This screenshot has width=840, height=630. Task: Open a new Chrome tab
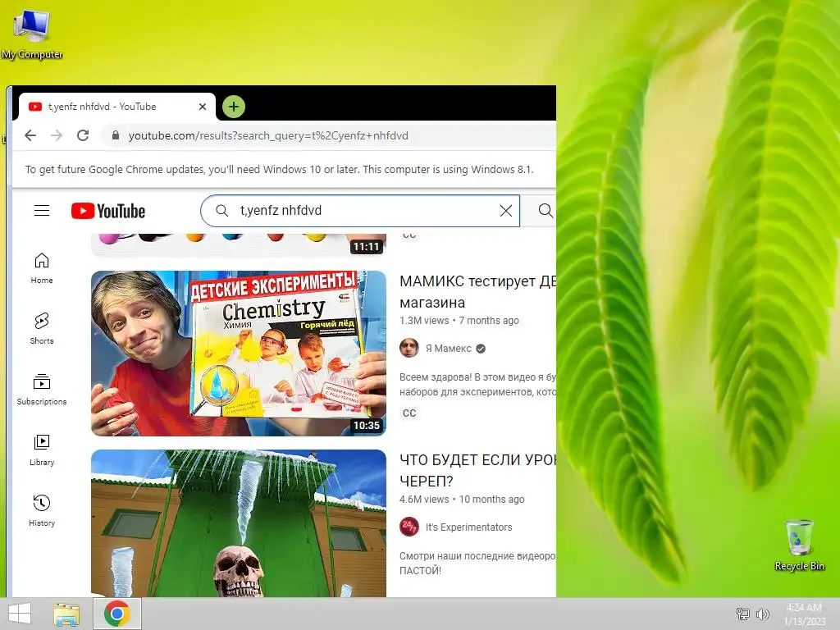[234, 107]
